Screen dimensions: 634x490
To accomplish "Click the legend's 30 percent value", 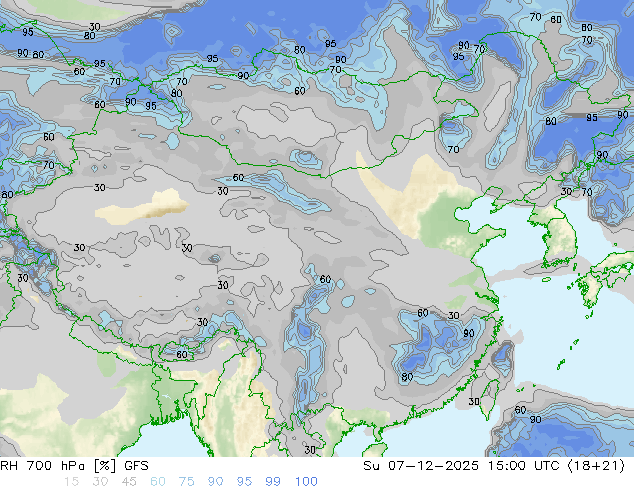I will click(x=100, y=482).
